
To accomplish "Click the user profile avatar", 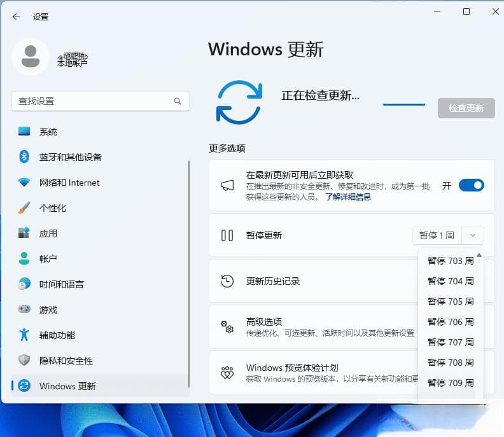I will tap(31, 57).
